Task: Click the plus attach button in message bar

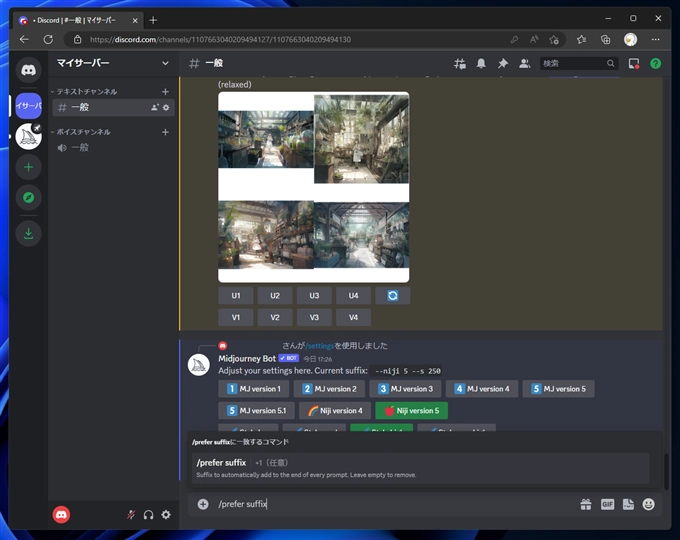Action: [x=203, y=504]
